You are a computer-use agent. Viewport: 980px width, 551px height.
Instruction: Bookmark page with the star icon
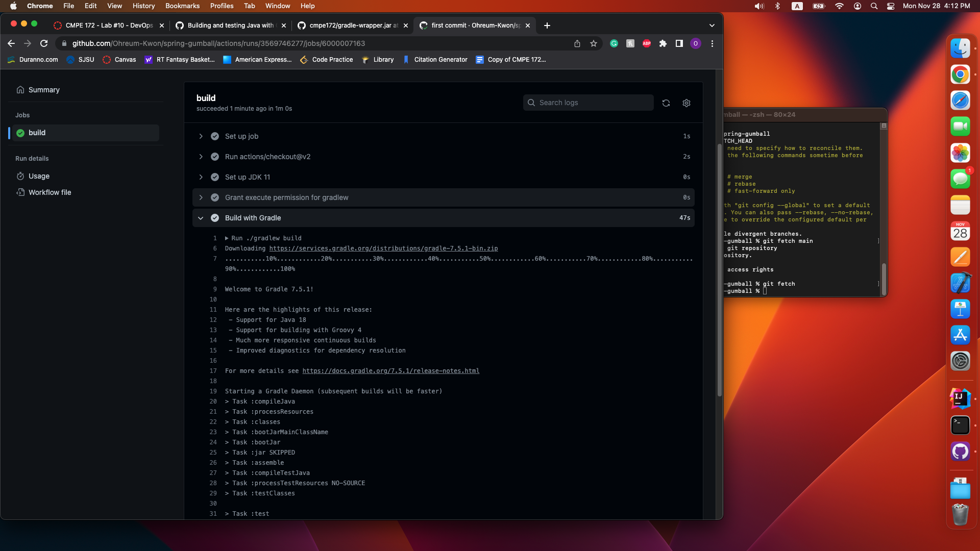coord(594,44)
